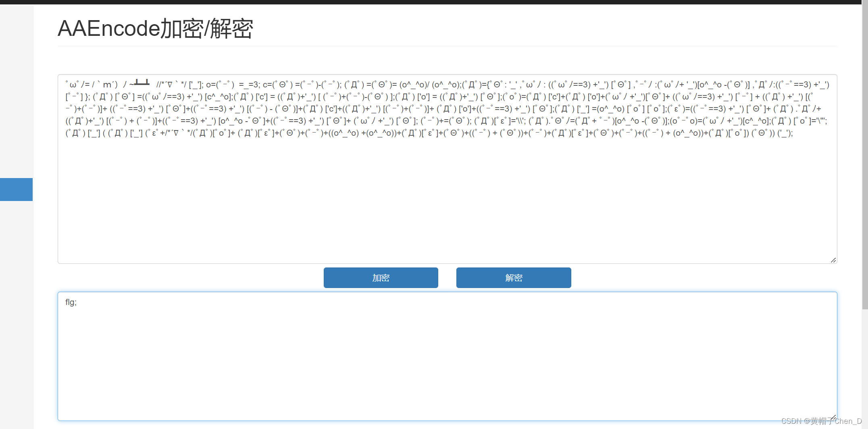Click the white space right of the 解密 button
This screenshot has height=429, width=868.
pyautogui.click(x=685, y=278)
